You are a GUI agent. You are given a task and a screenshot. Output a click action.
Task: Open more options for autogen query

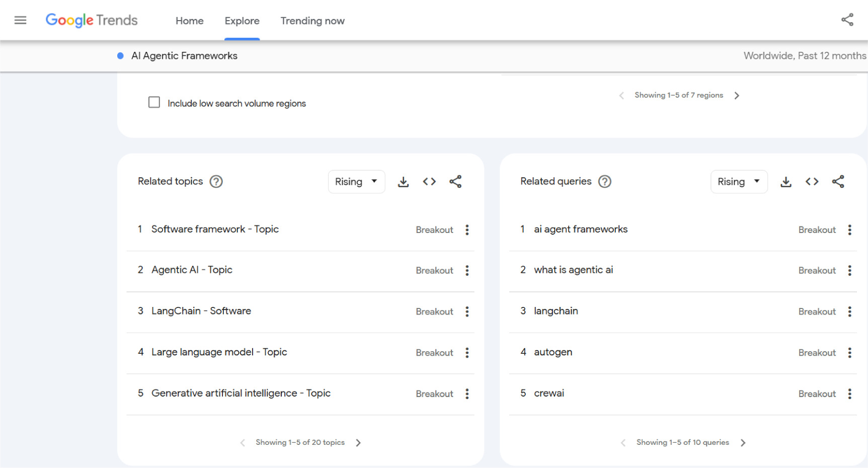click(x=850, y=353)
